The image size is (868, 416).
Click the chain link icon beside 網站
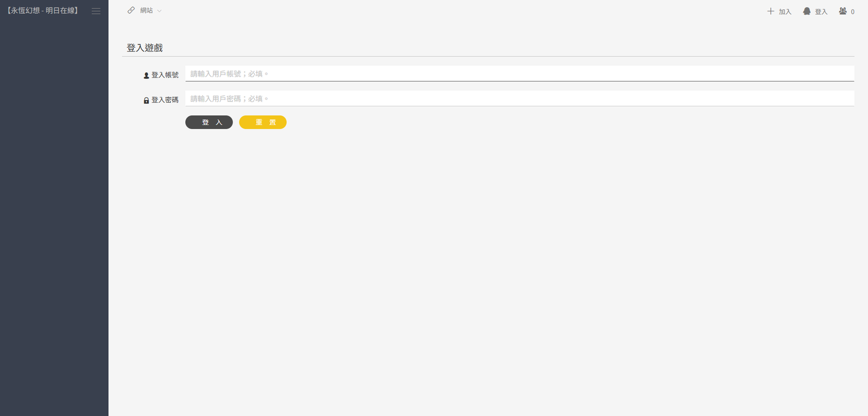(131, 10)
